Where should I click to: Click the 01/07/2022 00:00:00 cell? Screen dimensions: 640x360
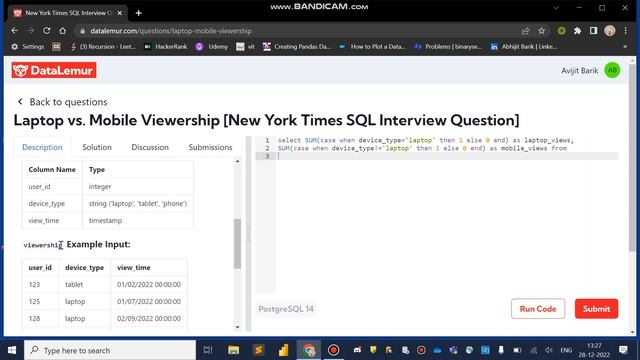[149, 301]
